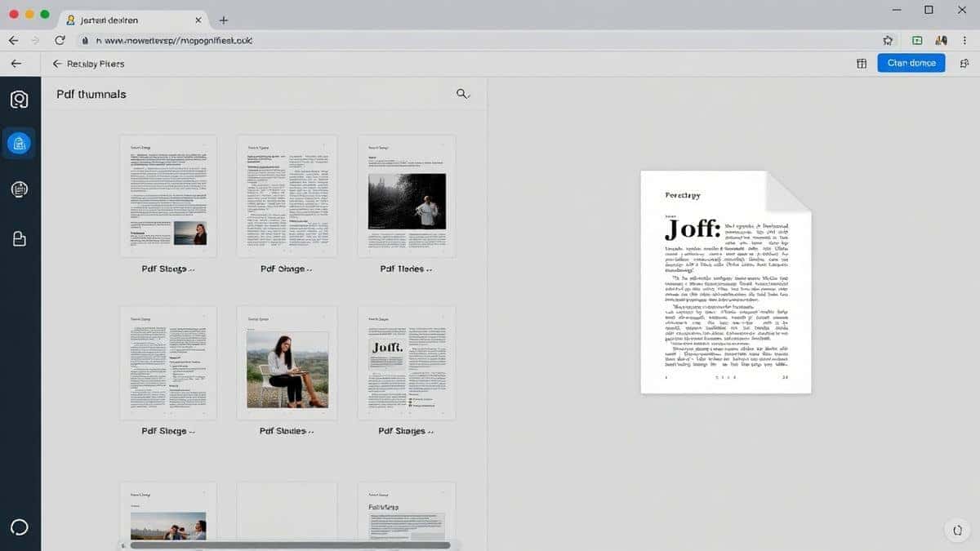Open the browser three-dot menu
Viewport: 980px width, 551px height.
click(x=966, y=40)
